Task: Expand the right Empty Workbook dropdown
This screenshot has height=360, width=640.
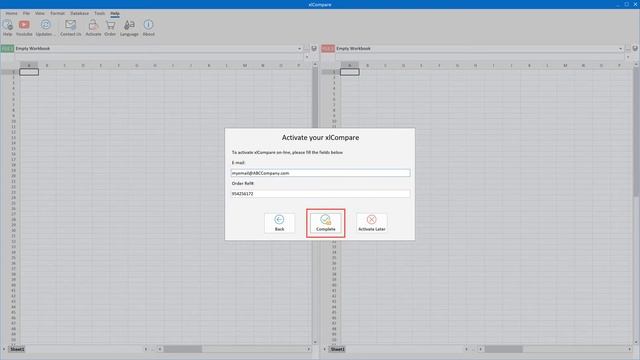Action: [620, 49]
